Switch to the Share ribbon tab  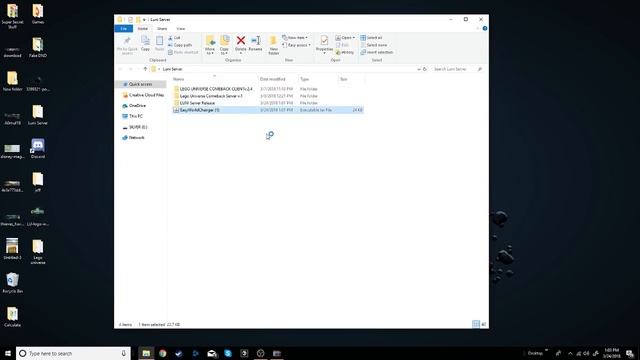point(162,29)
